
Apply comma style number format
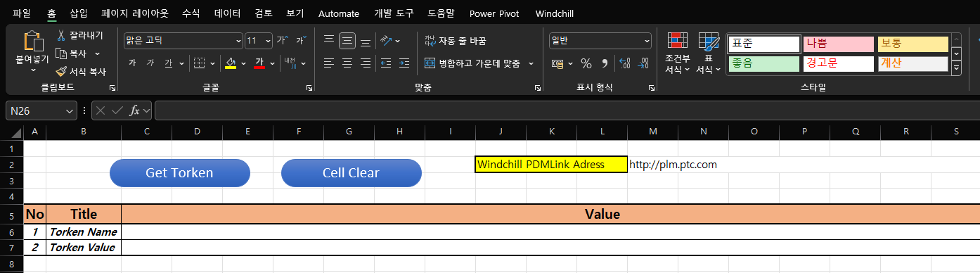605,63
